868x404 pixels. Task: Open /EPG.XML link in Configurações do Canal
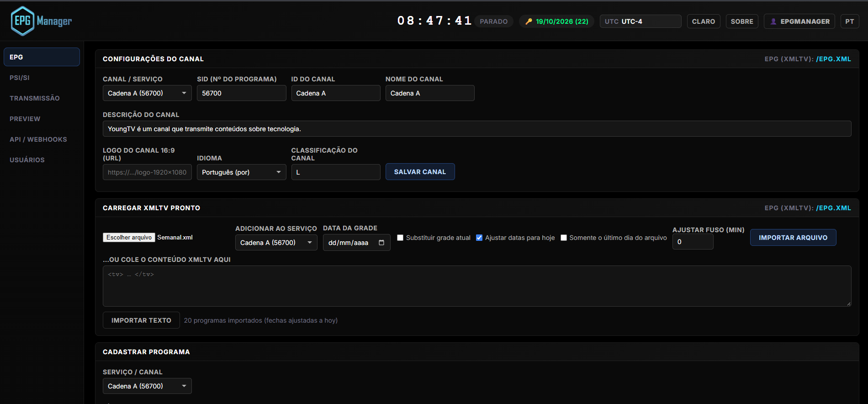point(834,59)
